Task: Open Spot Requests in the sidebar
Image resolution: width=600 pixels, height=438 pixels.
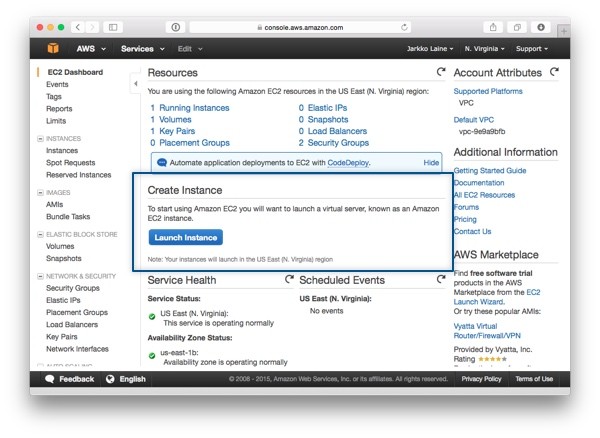Action: click(x=70, y=163)
